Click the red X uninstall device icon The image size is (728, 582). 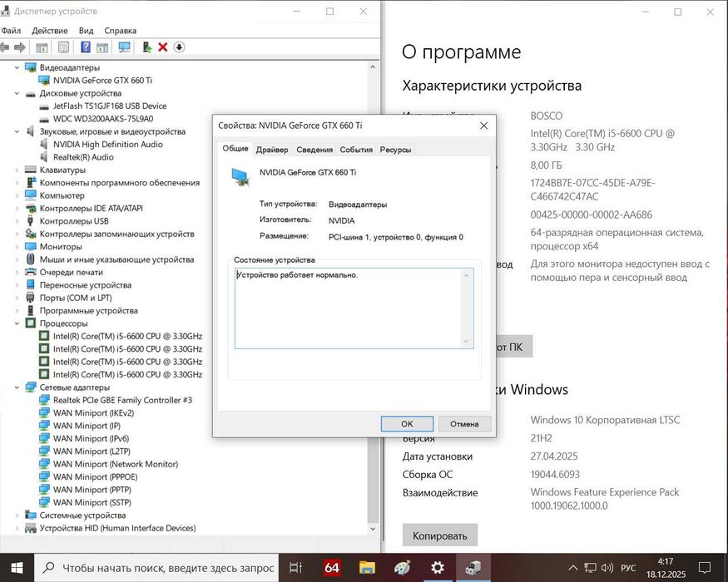162,47
